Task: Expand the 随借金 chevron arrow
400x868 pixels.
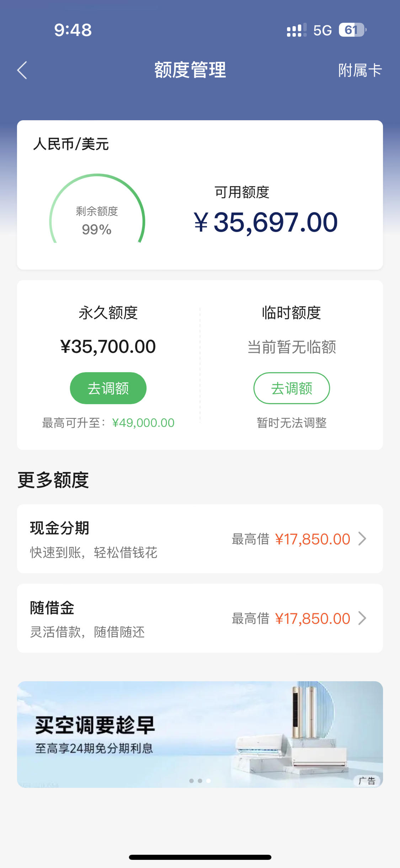Action: pyautogui.click(x=362, y=618)
